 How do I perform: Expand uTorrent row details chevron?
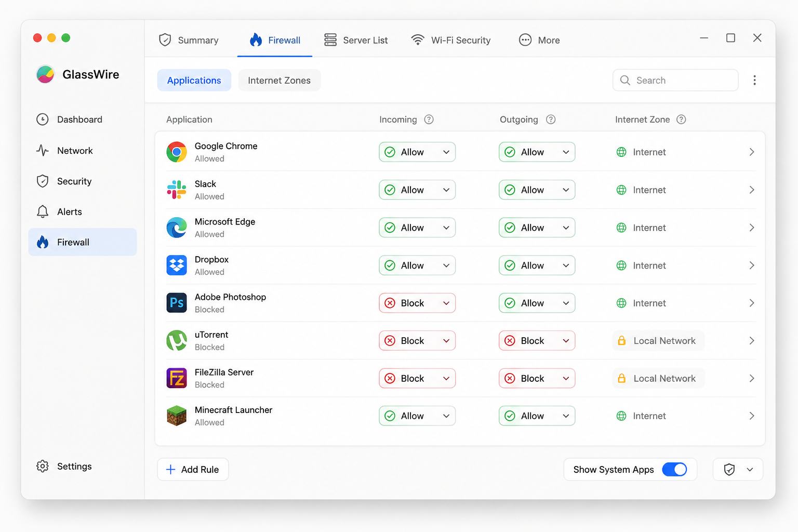[x=752, y=341]
